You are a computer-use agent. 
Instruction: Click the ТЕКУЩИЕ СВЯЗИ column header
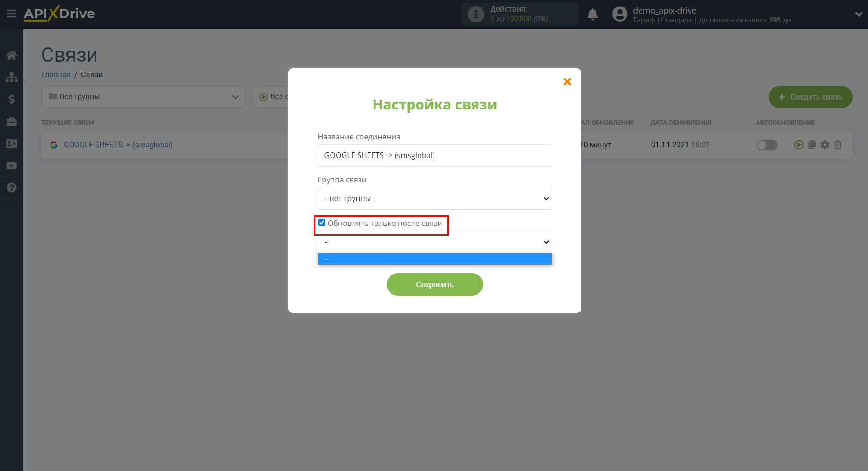(67, 123)
